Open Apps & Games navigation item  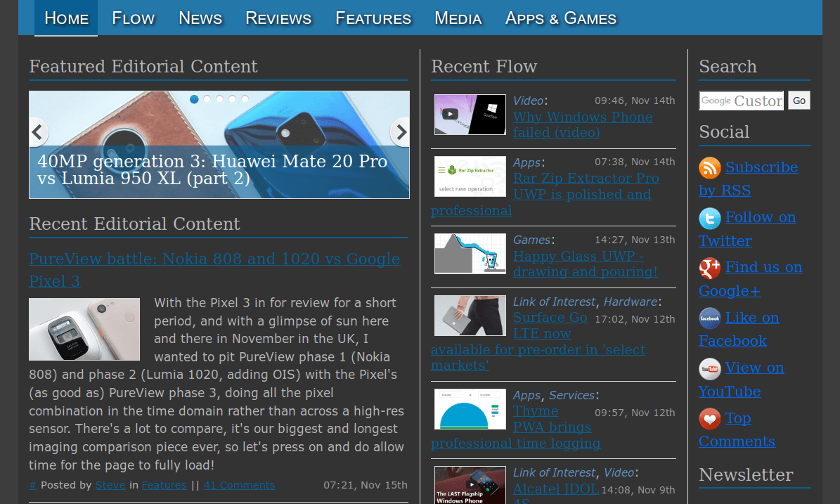tap(561, 18)
